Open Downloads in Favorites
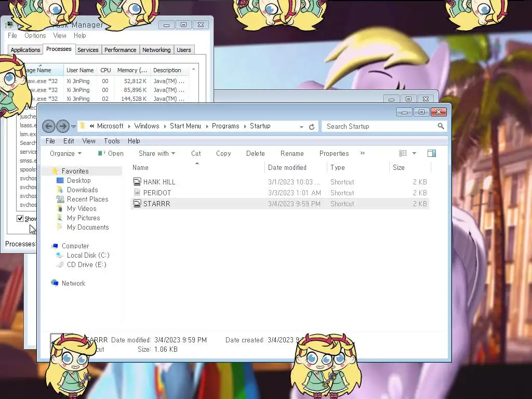Viewport: 532px width, 399px height. pyautogui.click(x=82, y=190)
